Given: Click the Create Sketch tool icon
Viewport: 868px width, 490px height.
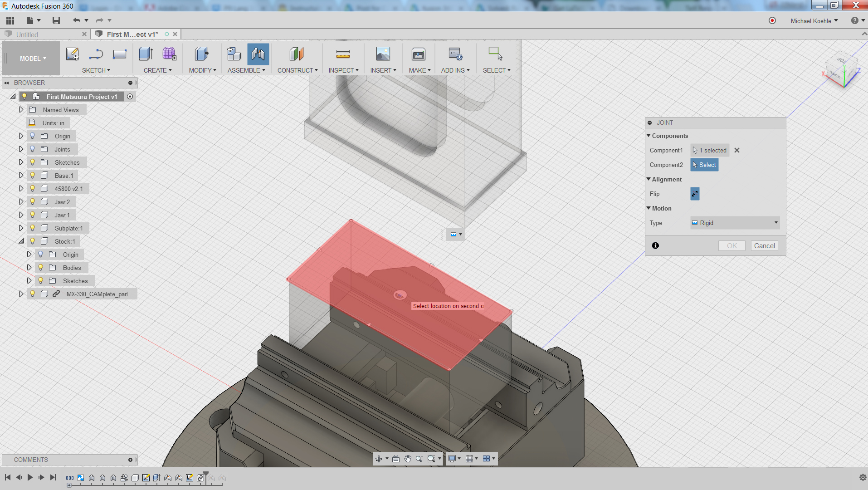Looking at the screenshot, I should [73, 54].
